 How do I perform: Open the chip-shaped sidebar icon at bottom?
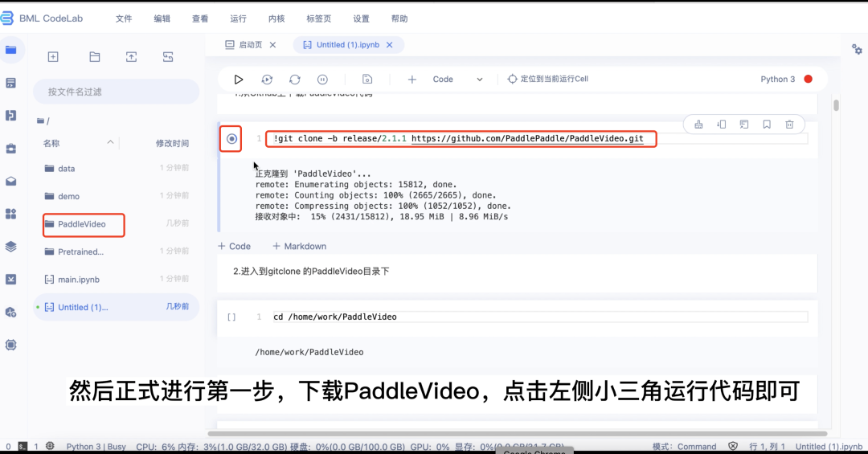coord(10,345)
